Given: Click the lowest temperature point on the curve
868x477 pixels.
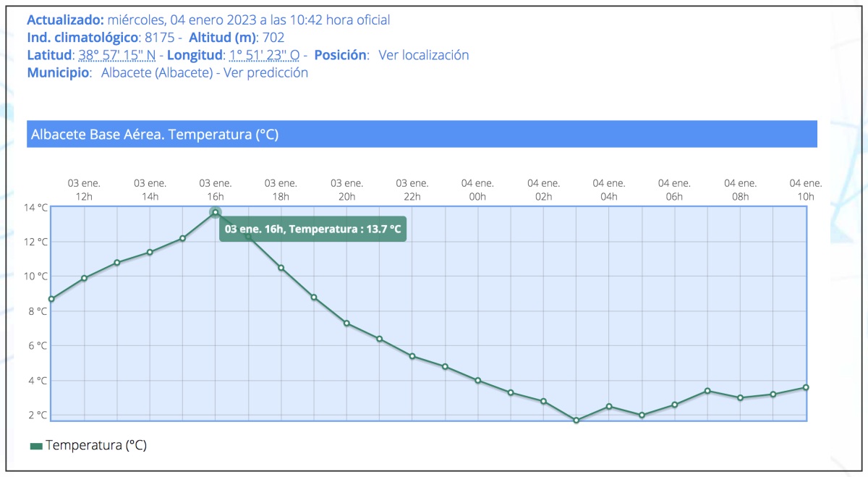Looking at the screenshot, I should point(576,420).
